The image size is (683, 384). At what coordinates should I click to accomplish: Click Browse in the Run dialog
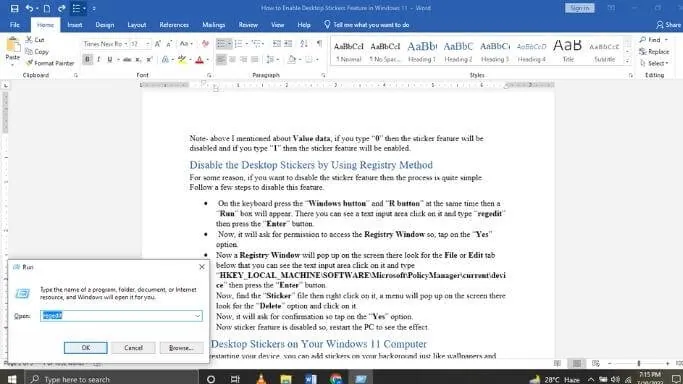pyautogui.click(x=181, y=347)
